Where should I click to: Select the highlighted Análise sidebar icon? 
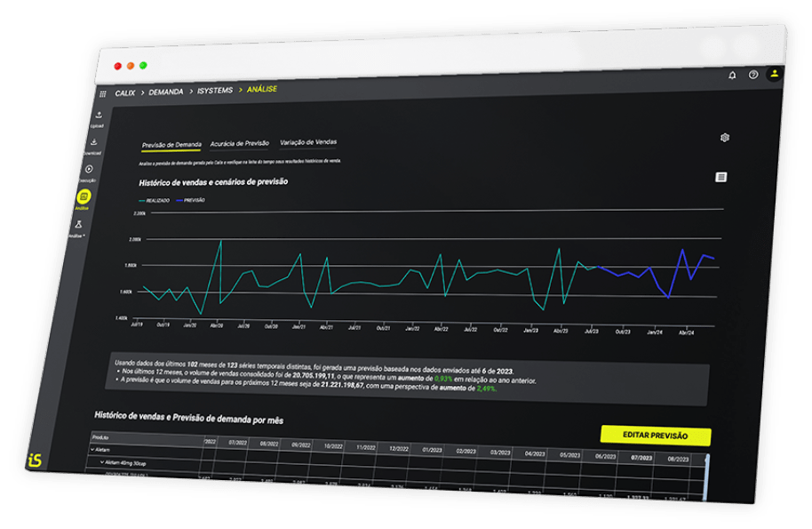click(x=84, y=196)
